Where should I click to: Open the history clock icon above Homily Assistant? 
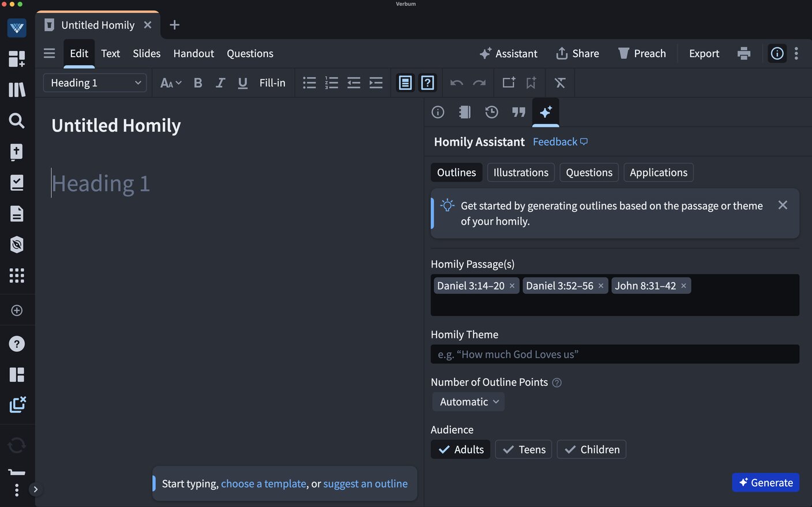pos(491,112)
